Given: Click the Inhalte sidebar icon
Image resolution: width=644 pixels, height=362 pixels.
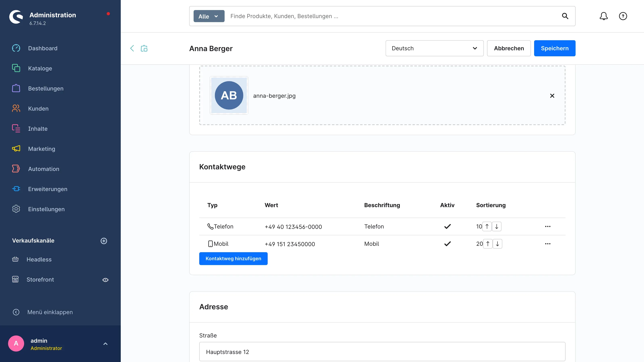Looking at the screenshot, I should click(16, 129).
